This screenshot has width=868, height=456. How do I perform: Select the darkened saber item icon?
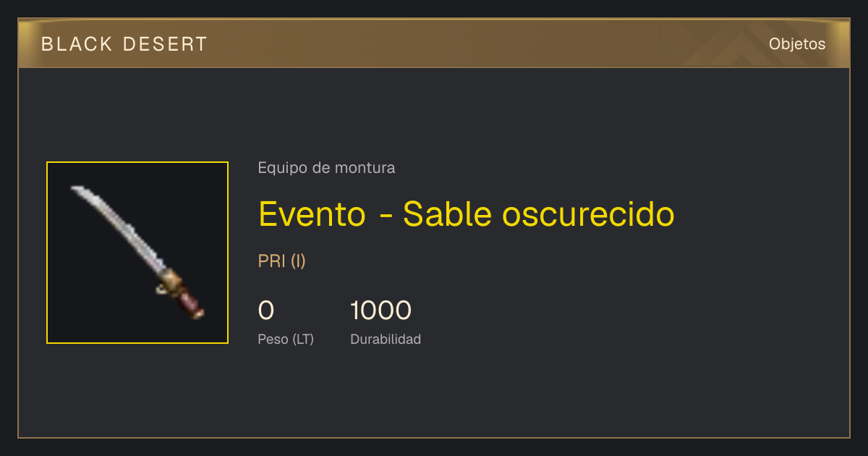coord(137,253)
